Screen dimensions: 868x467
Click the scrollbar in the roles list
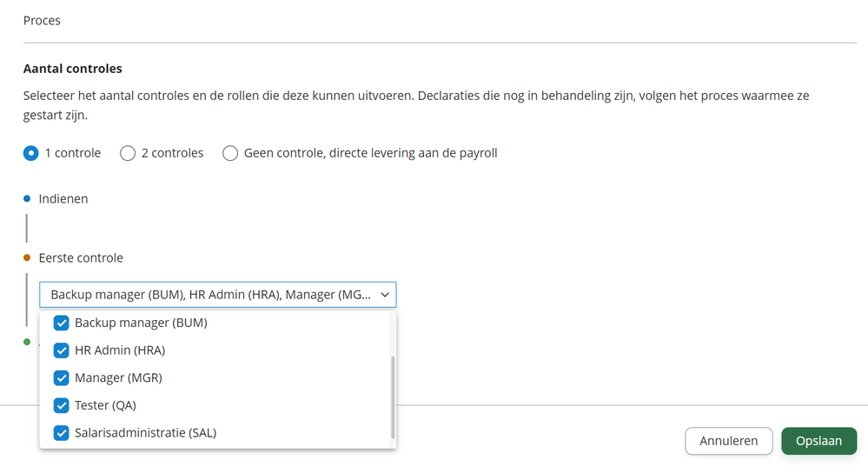point(394,396)
